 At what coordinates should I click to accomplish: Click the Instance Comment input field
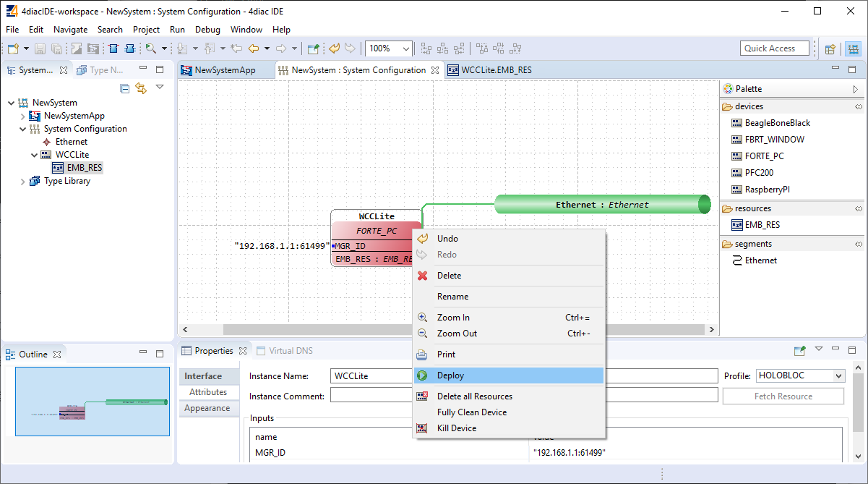(525, 395)
